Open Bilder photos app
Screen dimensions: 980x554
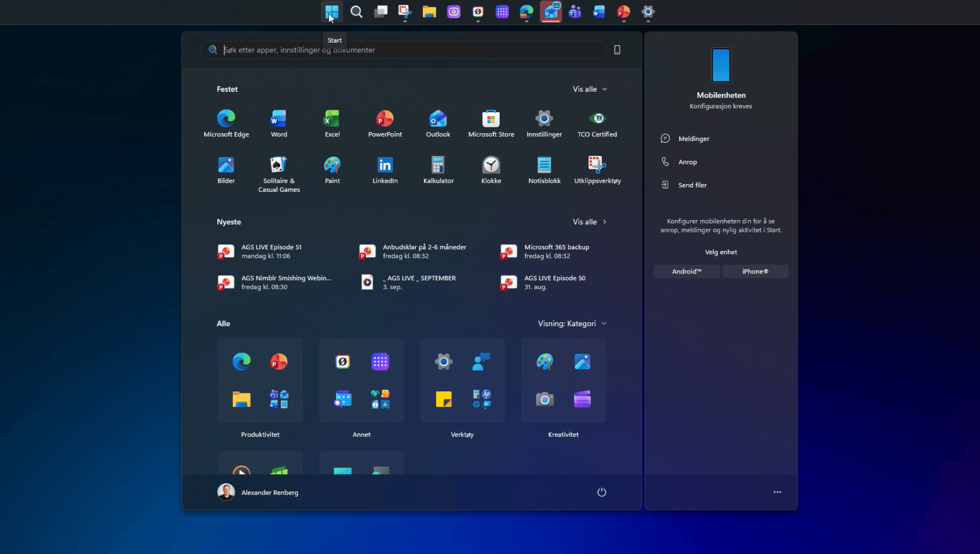226,170
